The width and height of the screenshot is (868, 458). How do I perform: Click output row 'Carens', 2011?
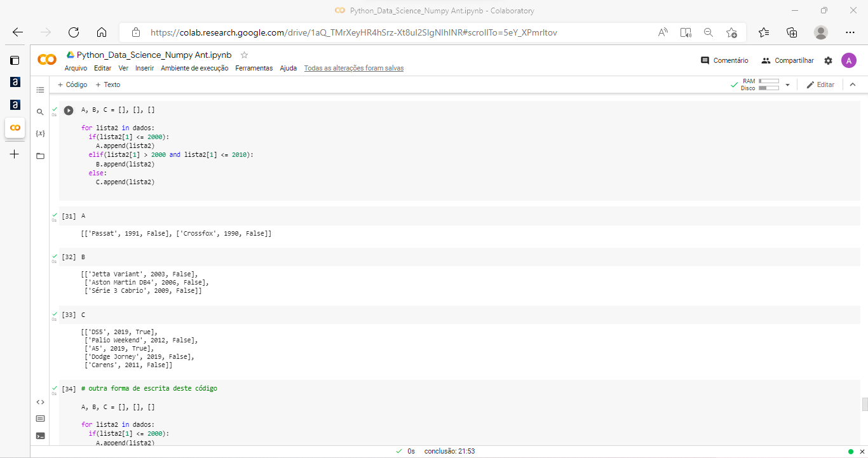click(x=128, y=365)
